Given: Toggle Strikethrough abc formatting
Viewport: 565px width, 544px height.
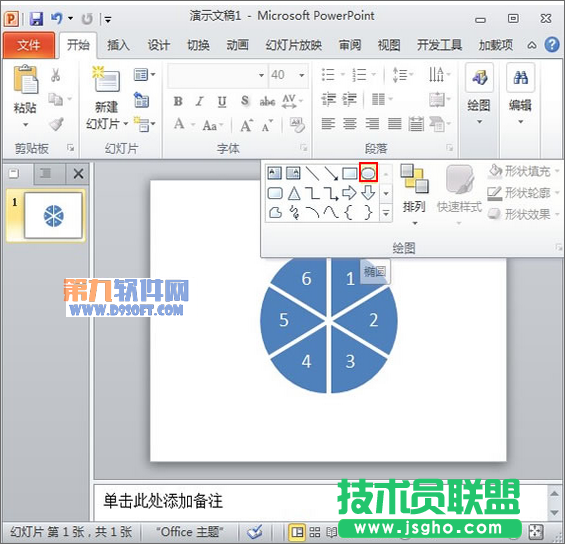Looking at the screenshot, I should click(267, 102).
